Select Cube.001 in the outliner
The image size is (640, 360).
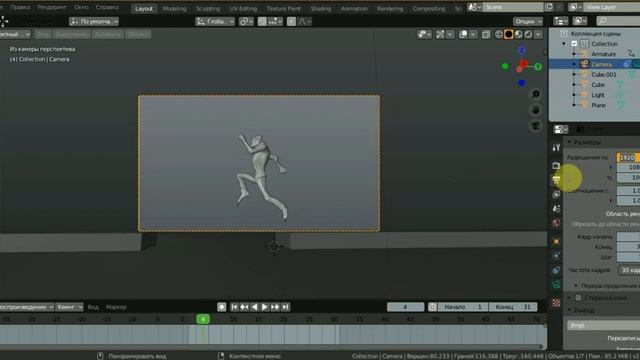[603, 75]
